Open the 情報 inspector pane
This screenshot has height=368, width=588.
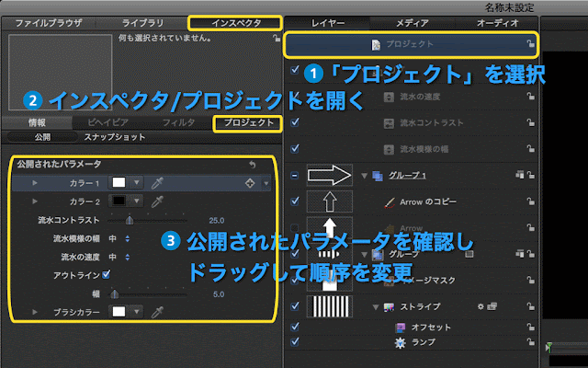point(37,122)
